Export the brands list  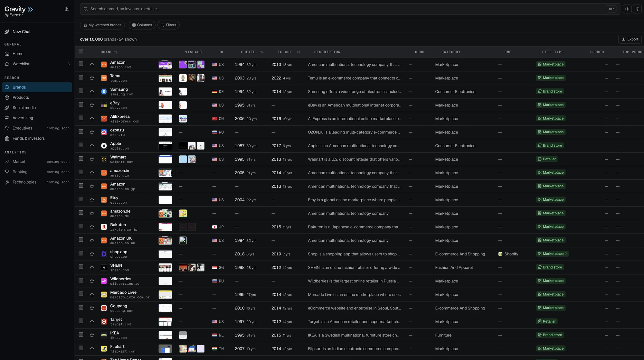click(630, 39)
